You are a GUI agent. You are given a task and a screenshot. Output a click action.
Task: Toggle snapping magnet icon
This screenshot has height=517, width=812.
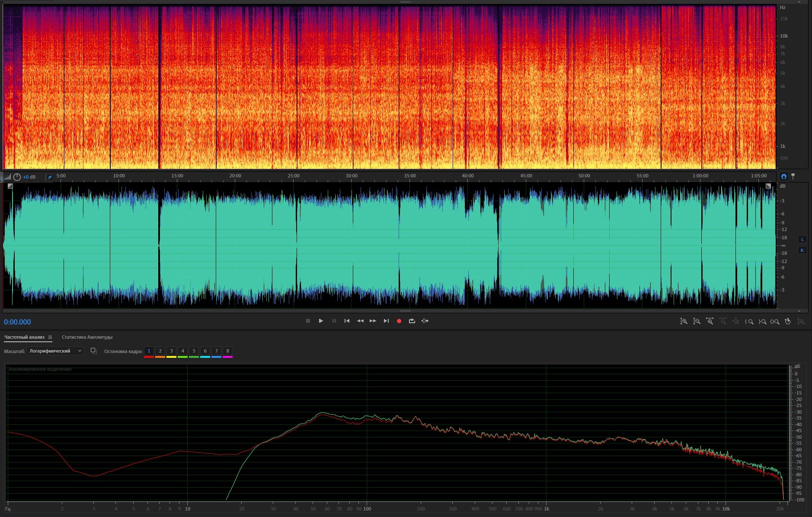[784, 177]
